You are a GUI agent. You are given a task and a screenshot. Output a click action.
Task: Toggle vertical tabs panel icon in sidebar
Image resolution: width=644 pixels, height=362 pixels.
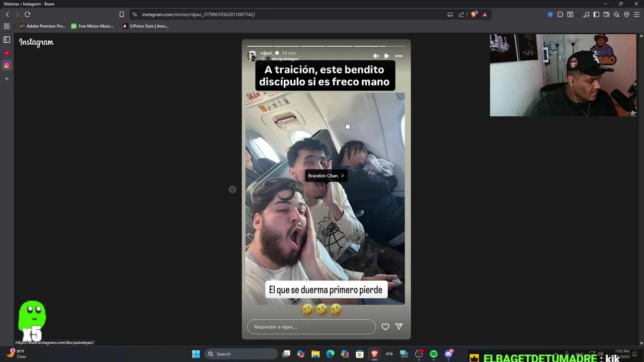click(x=7, y=40)
